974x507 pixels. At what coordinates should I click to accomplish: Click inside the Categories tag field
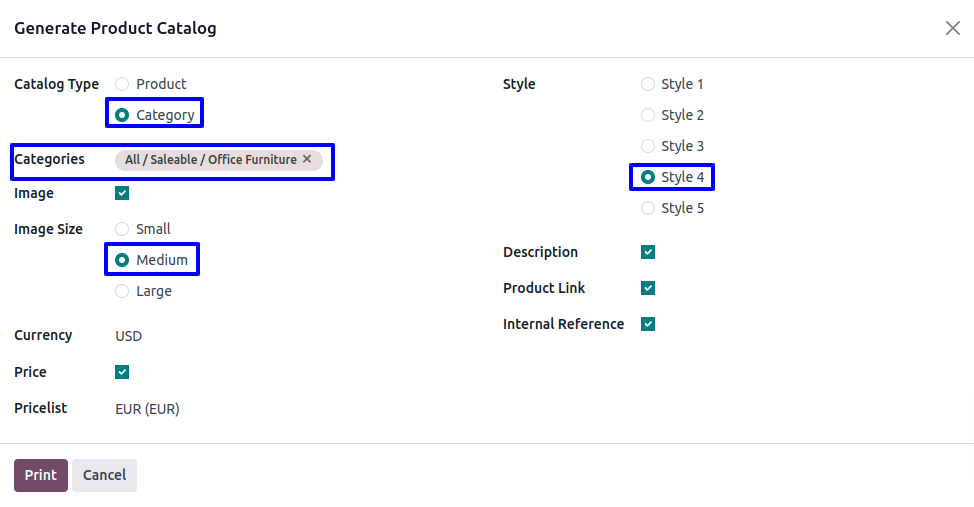[x=326, y=160]
